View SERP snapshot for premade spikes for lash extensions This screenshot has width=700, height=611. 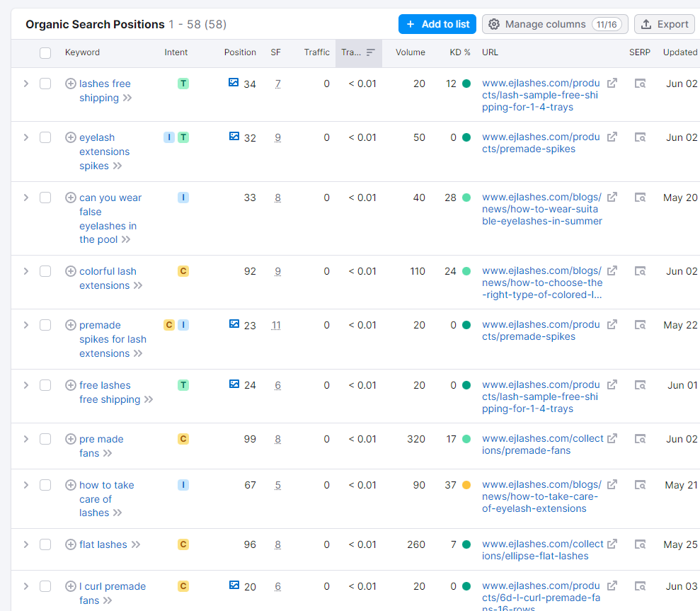(x=640, y=325)
